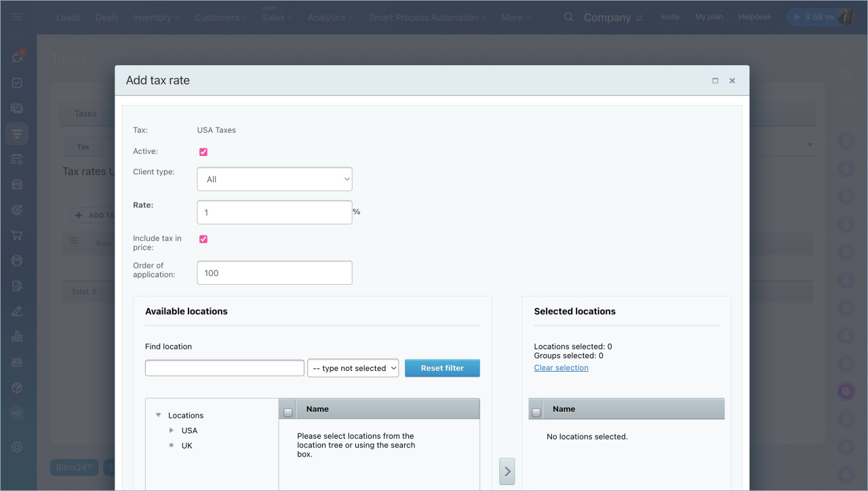Open the location type filter dropdown
This screenshot has width=868, height=491.
pyautogui.click(x=353, y=368)
